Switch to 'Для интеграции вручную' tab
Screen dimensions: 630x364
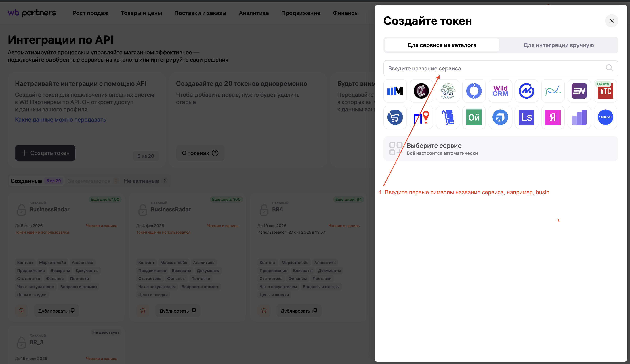pyautogui.click(x=558, y=45)
